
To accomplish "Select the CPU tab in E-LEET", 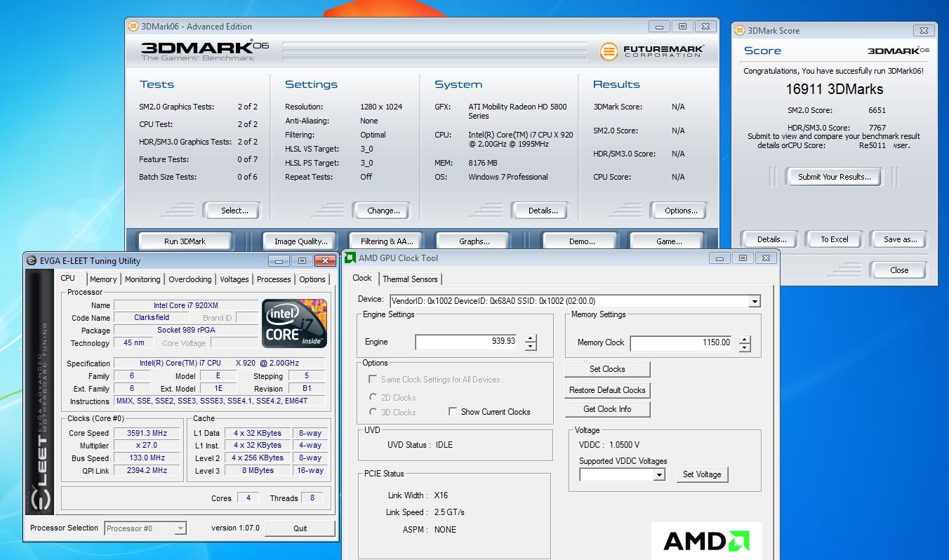I will click(x=68, y=278).
